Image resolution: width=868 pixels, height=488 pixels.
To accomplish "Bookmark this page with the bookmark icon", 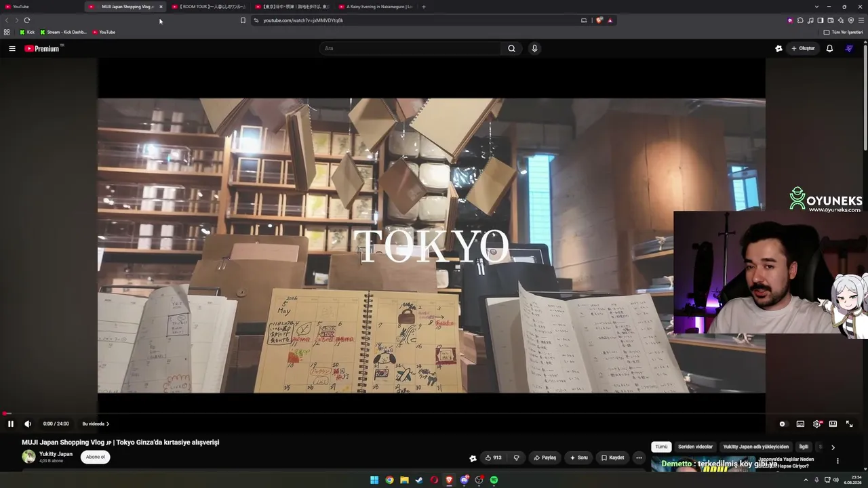I will click(x=243, y=20).
